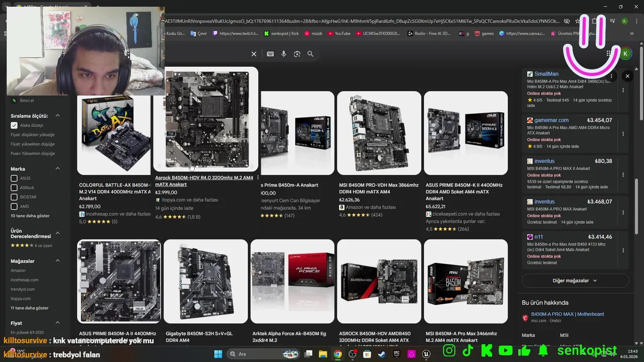Expand stores with 11 tane daha göster
The height and width of the screenshot is (362, 644).
pyautogui.click(x=30, y=308)
